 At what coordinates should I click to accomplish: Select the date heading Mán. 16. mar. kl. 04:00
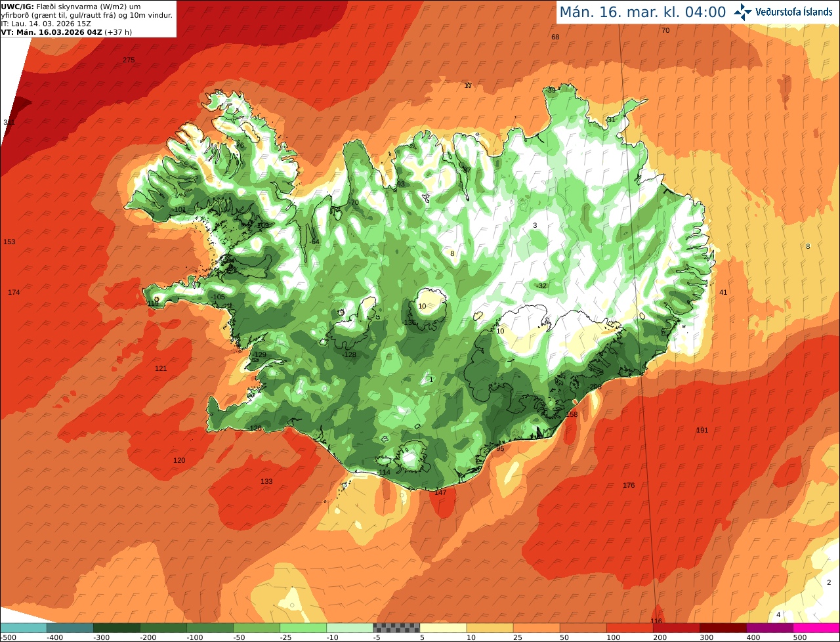(642, 12)
